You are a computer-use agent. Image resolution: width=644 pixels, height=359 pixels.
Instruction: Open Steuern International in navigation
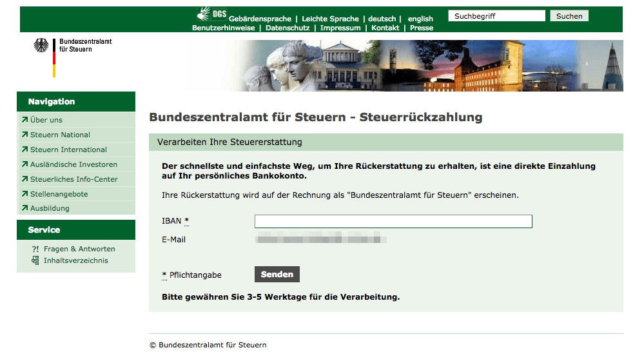tap(68, 150)
